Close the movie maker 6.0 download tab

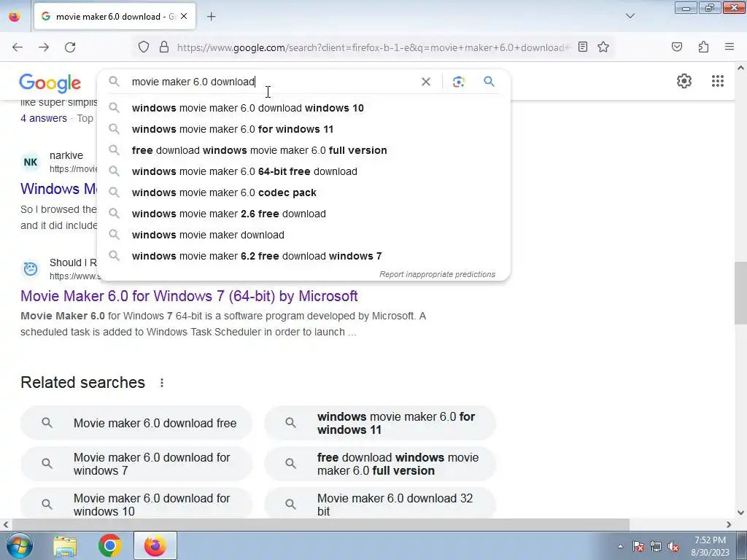[x=184, y=16]
